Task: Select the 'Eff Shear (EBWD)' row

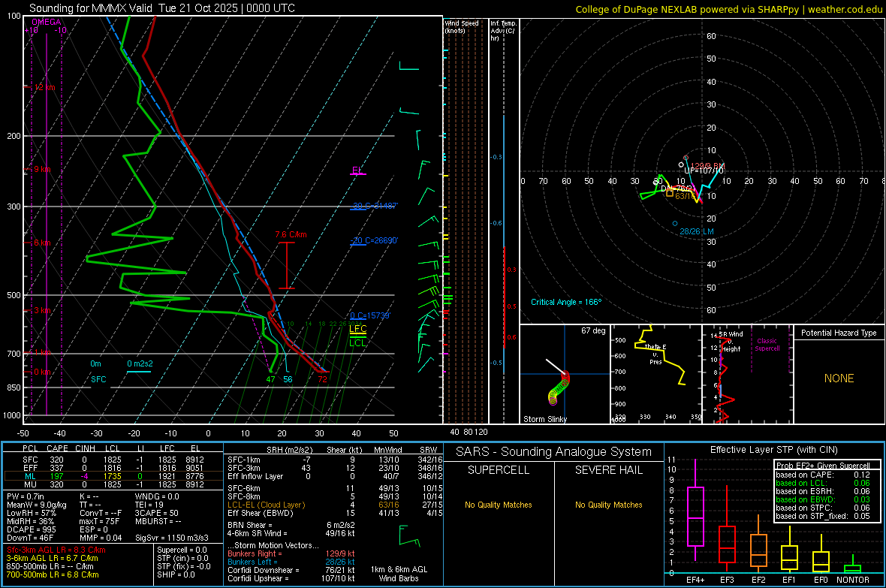Action: [335, 513]
